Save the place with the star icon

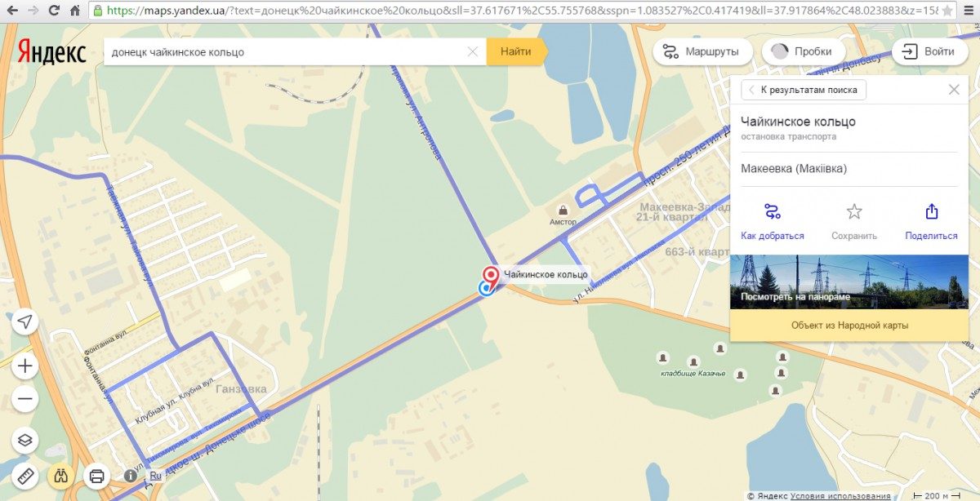pyautogui.click(x=854, y=212)
